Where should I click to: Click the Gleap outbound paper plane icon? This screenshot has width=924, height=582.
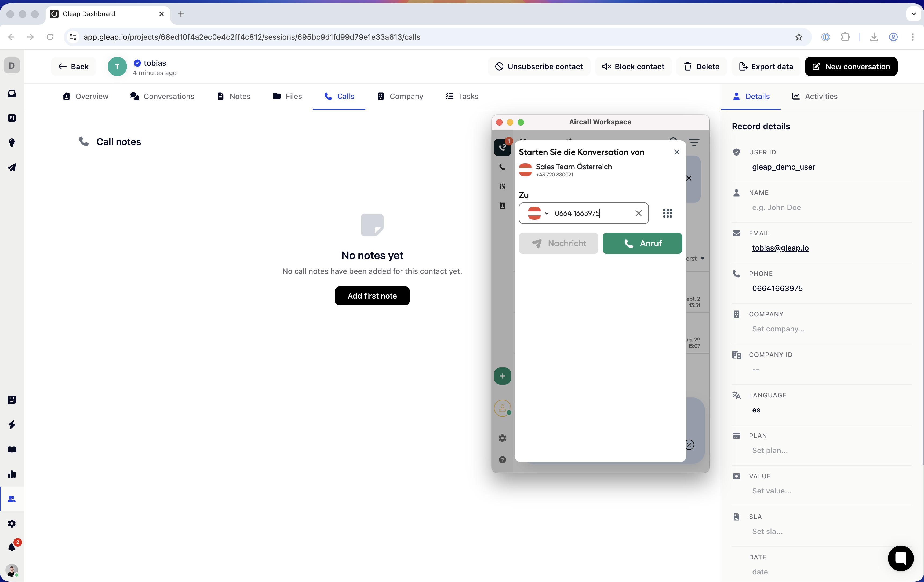(x=12, y=168)
